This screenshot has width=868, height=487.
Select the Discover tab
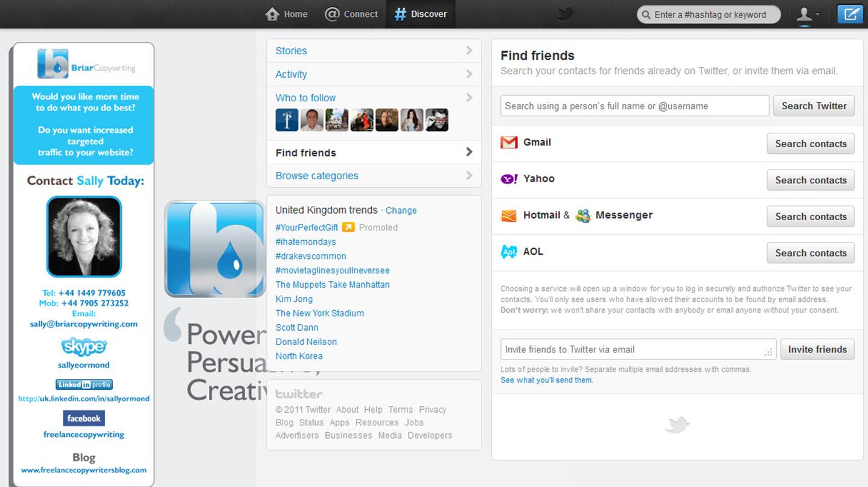[x=421, y=14]
